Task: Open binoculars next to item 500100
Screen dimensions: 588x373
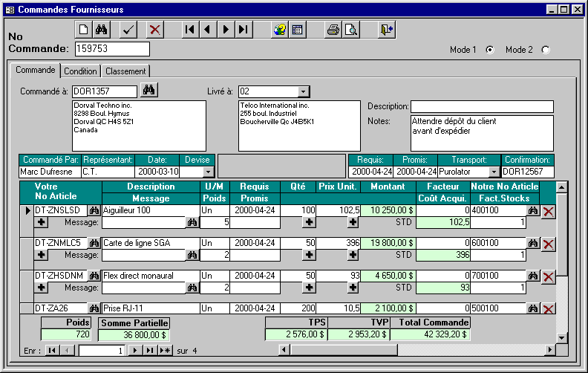Action: point(533,308)
